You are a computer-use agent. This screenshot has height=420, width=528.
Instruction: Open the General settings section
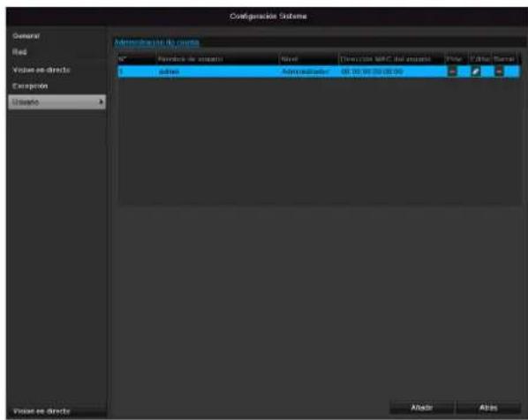click(x=26, y=36)
